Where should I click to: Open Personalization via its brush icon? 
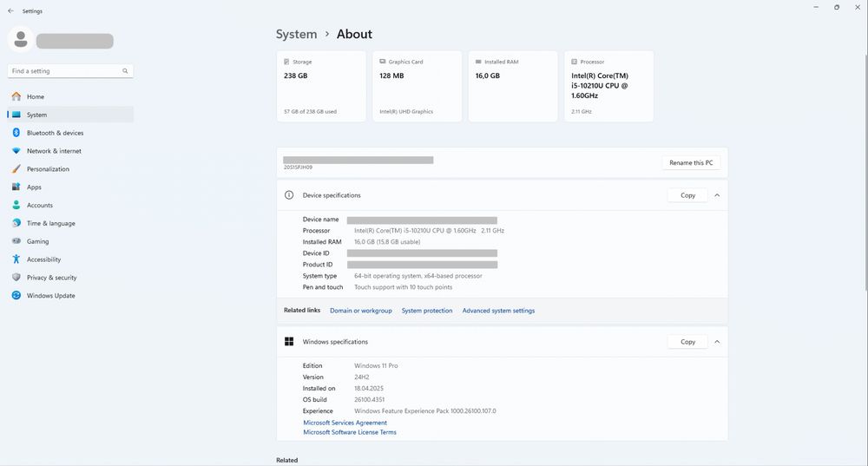[x=16, y=169]
